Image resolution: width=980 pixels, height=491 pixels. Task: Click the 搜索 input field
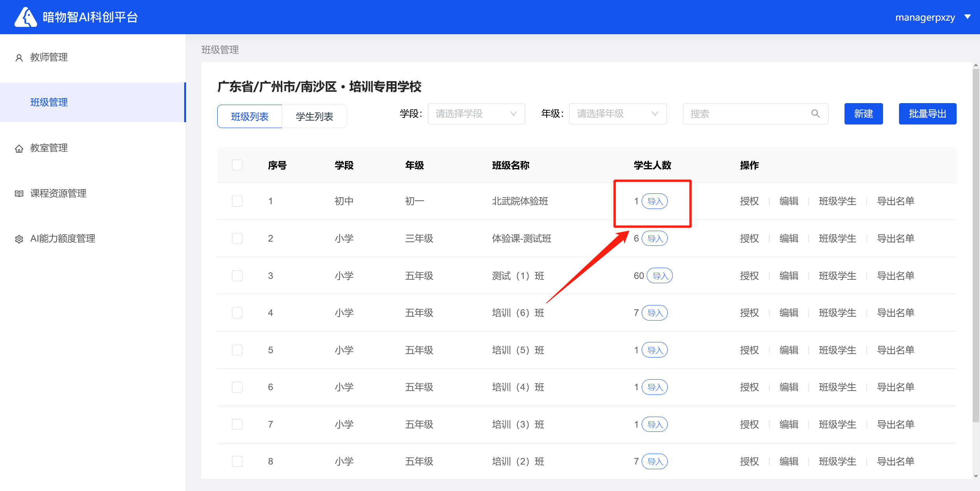(748, 114)
